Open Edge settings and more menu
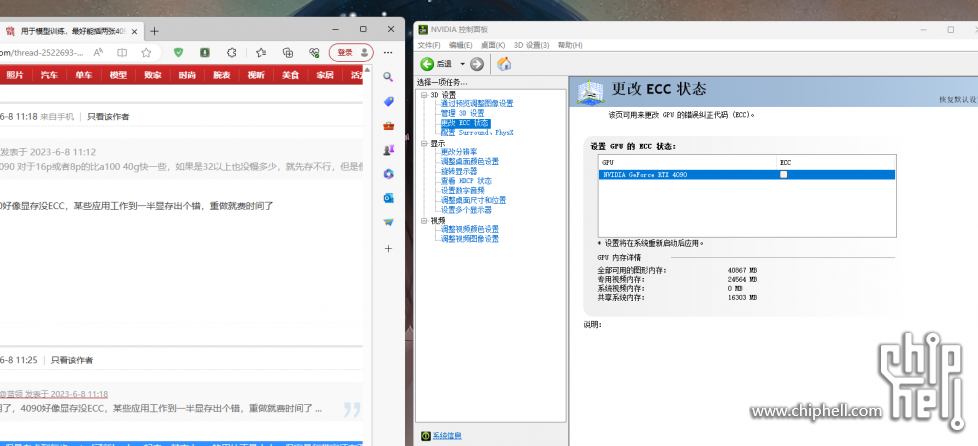 tap(388, 52)
